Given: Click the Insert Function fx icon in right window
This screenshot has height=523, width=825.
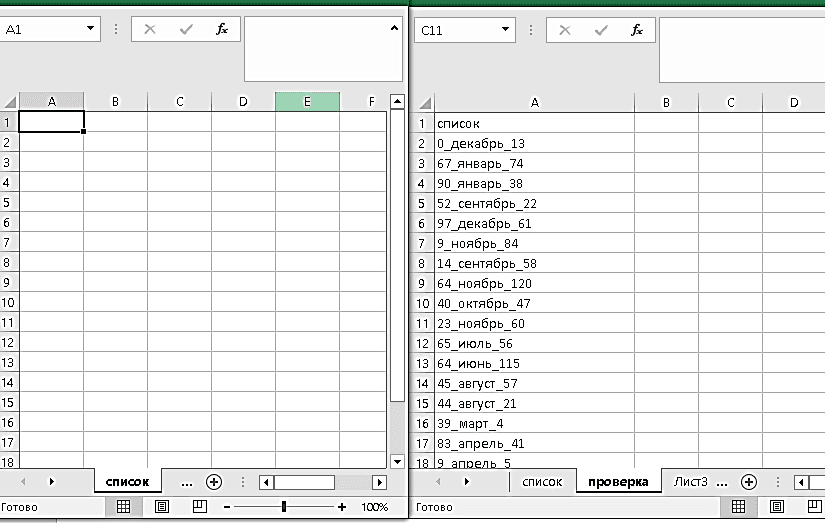Looking at the screenshot, I should (636, 30).
